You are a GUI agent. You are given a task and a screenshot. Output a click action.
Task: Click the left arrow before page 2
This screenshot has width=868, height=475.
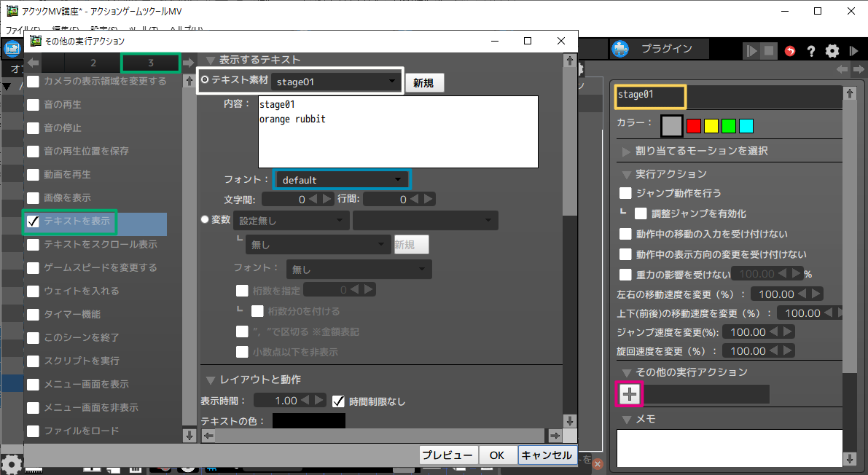[x=34, y=63]
